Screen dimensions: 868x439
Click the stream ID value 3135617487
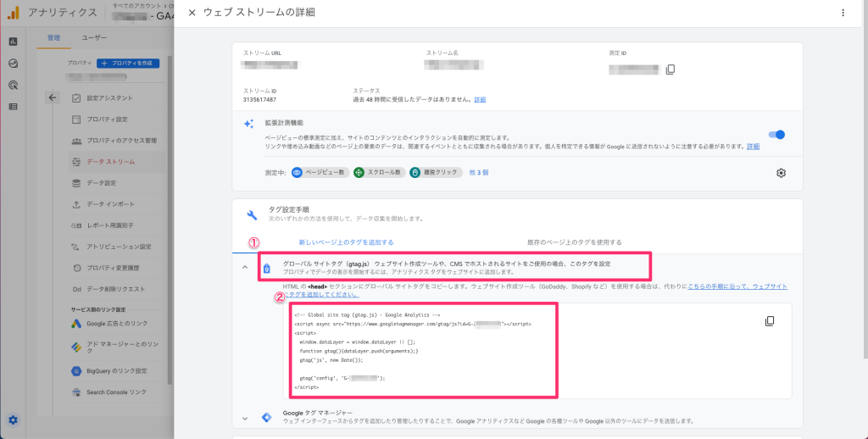pos(259,100)
